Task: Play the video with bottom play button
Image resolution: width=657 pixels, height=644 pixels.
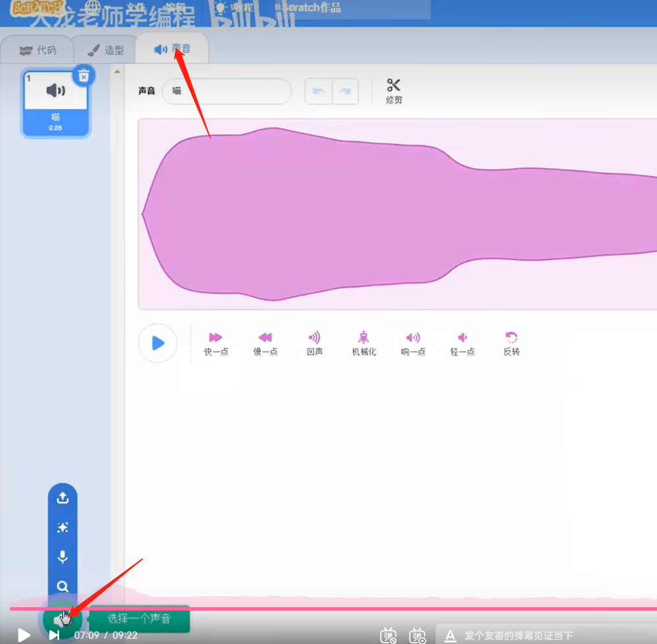Action: click(x=24, y=635)
